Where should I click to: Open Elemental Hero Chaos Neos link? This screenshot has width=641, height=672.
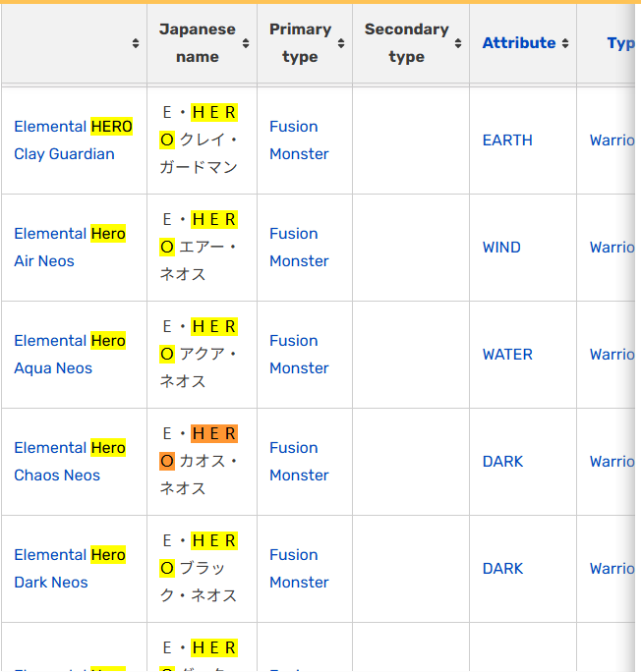70,462
